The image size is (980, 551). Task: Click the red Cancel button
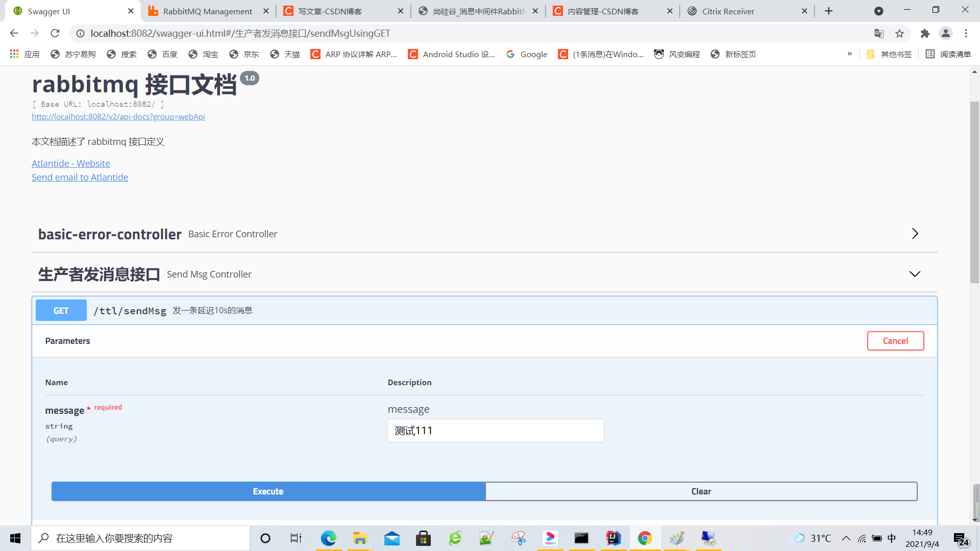click(895, 341)
